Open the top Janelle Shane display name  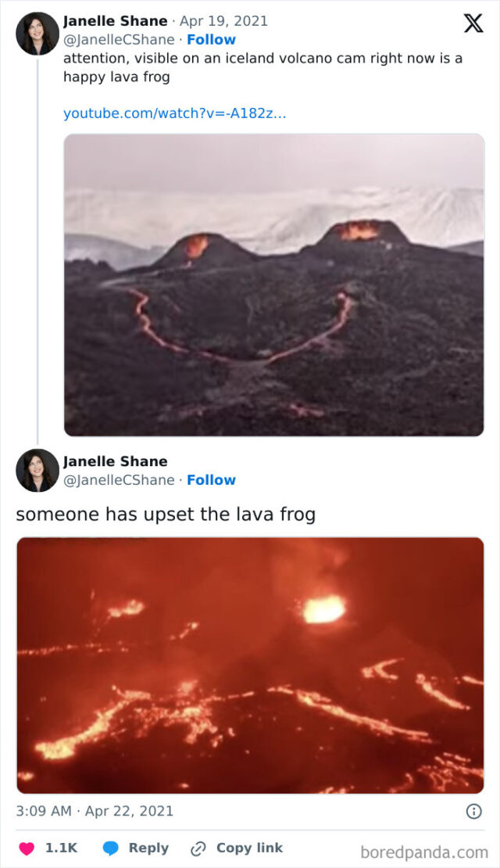pos(115,21)
